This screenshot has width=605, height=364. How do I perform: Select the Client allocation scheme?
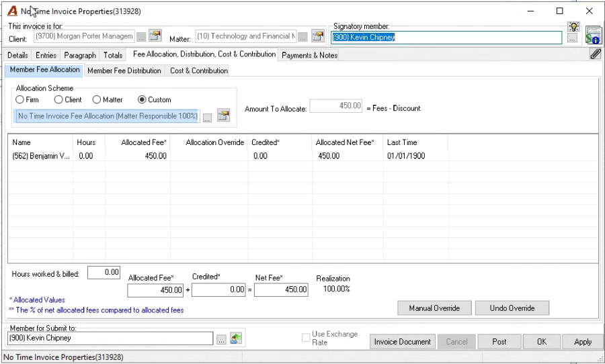pos(58,99)
